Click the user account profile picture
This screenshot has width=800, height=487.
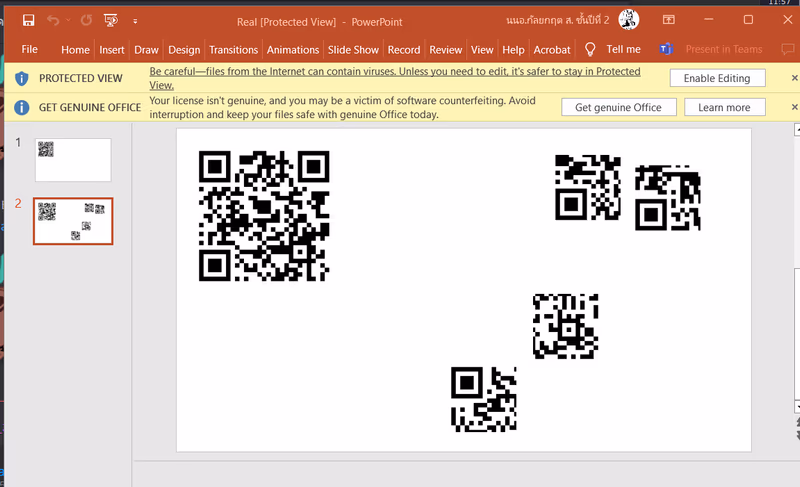(629, 20)
